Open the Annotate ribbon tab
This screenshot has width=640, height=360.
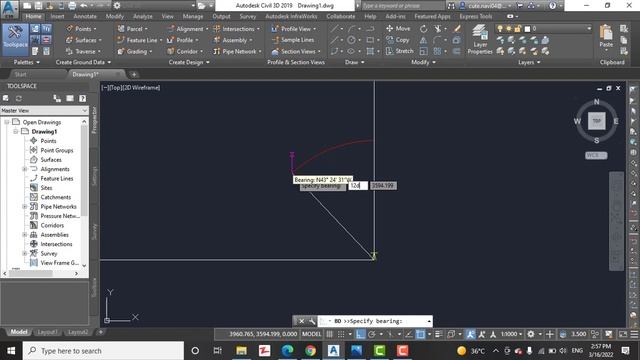point(85,16)
